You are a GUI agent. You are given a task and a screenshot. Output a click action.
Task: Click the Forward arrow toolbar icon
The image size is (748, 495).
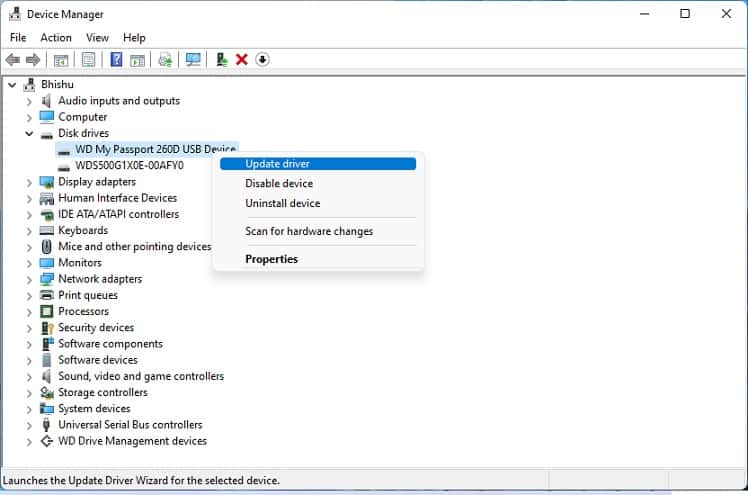(33, 60)
